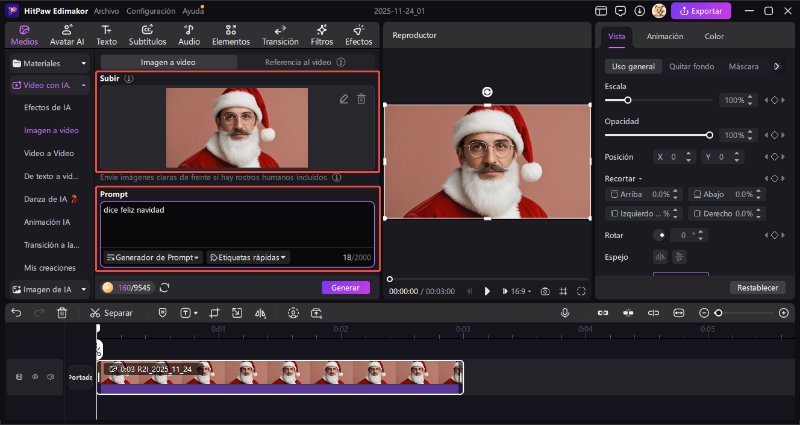Image resolution: width=800 pixels, height=425 pixels.
Task: Open the Efectos tool
Action: coord(359,35)
